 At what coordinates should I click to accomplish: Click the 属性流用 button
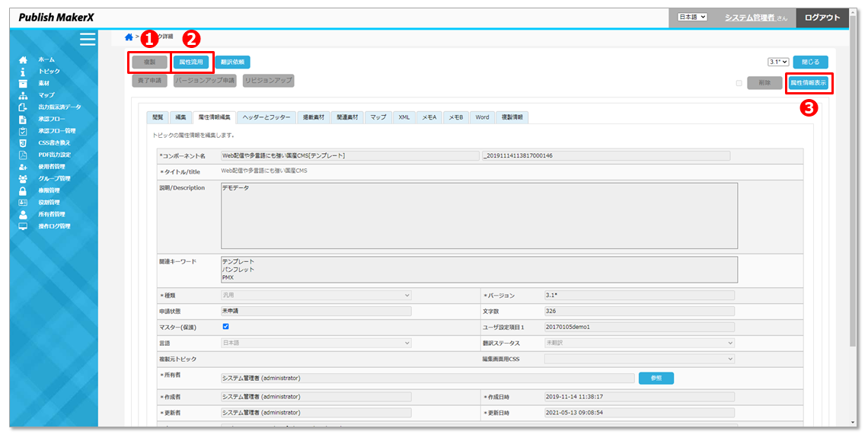(190, 62)
